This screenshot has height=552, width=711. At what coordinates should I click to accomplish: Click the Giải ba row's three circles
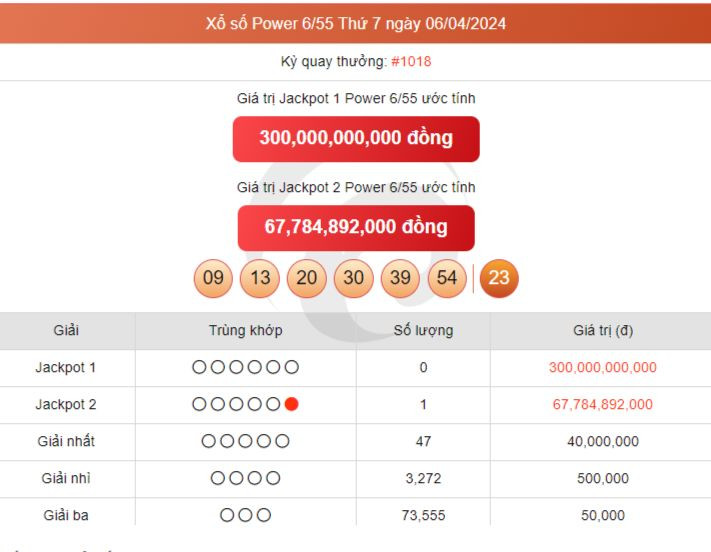[x=245, y=515]
